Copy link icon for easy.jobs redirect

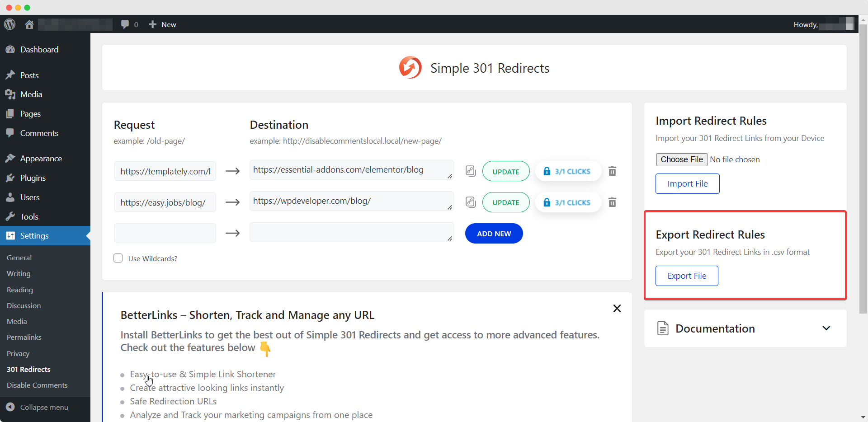click(471, 202)
